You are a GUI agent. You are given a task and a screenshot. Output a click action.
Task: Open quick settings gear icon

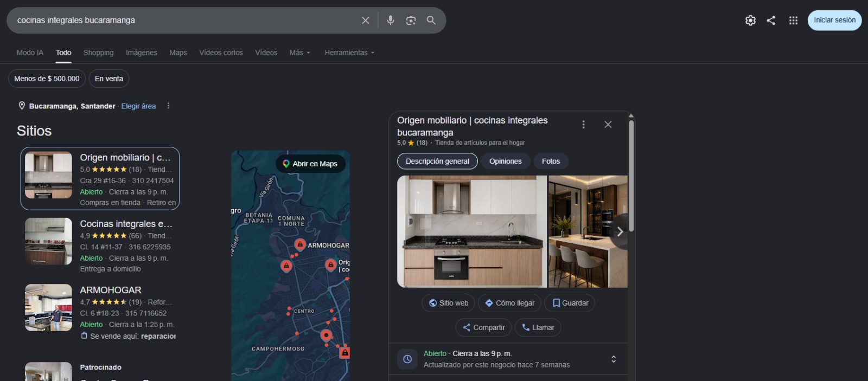750,20
